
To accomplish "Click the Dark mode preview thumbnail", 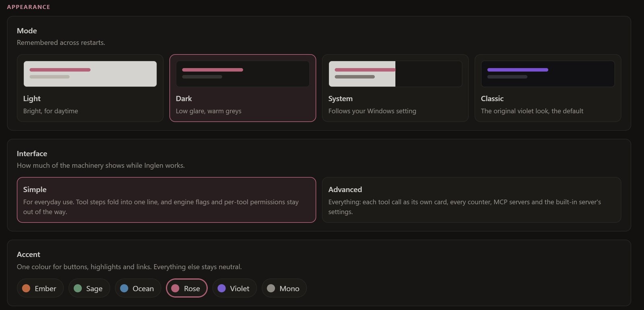I will click(x=243, y=74).
